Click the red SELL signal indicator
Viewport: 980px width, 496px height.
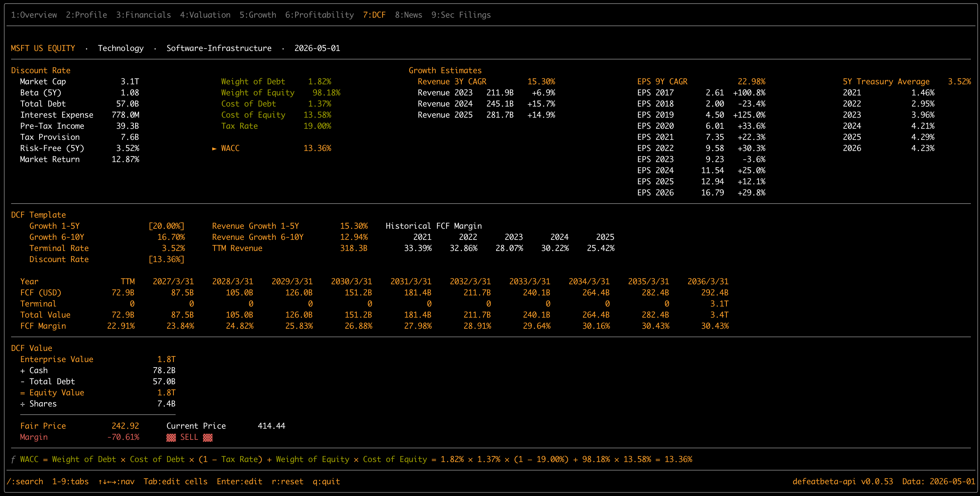pos(189,438)
